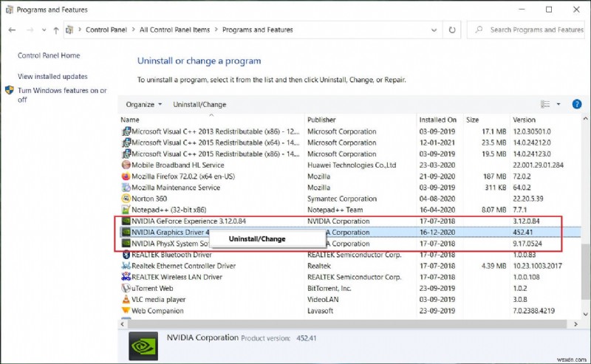Click the change view icon

(x=545, y=104)
